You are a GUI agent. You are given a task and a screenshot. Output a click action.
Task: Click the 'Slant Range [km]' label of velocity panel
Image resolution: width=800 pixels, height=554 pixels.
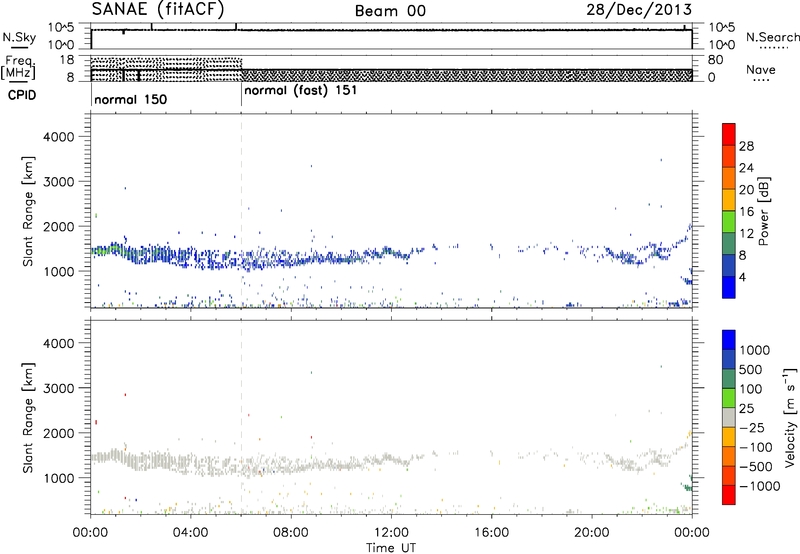28,417
